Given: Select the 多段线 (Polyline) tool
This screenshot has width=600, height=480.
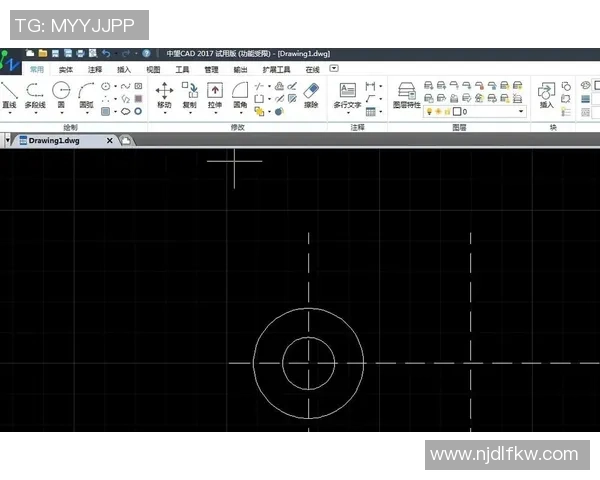Looking at the screenshot, I should (35, 94).
